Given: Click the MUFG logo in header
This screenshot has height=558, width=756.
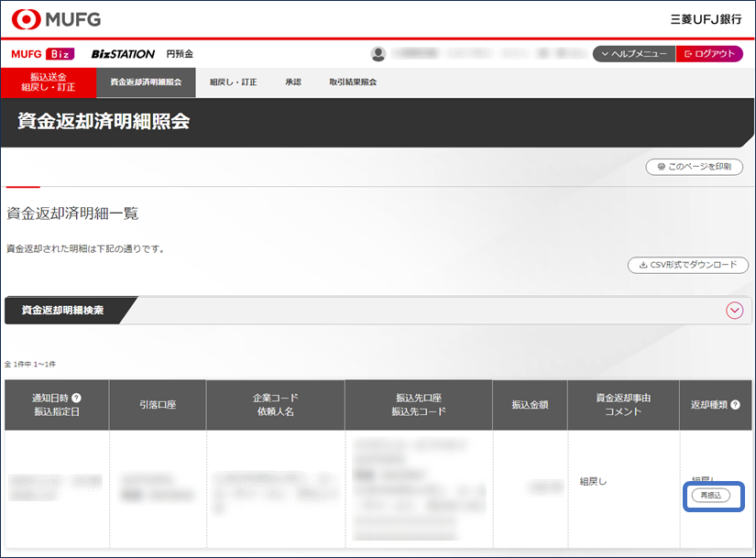Looking at the screenshot, I should pyautogui.click(x=57, y=18).
